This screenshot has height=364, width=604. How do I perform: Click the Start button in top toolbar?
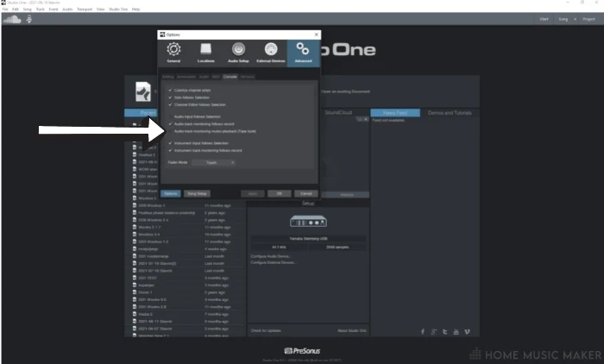[x=544, y=19]
